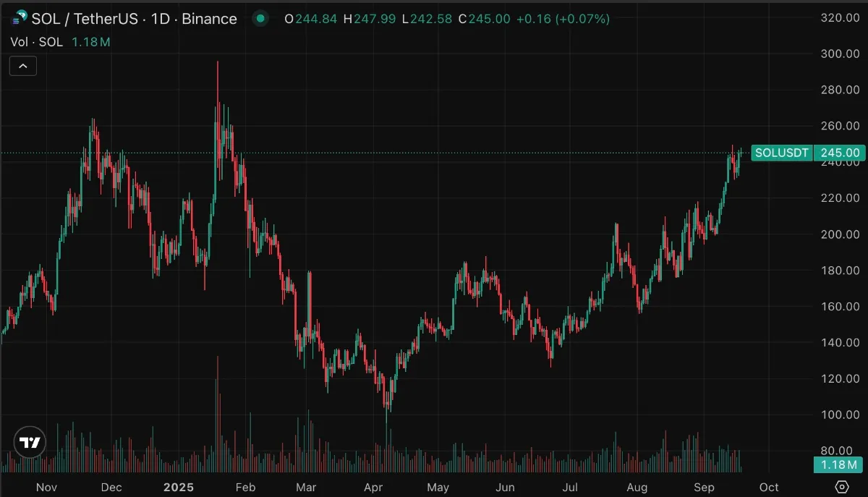Click the change value +0.16 (+0.07%)

click(x=563, y=19)
